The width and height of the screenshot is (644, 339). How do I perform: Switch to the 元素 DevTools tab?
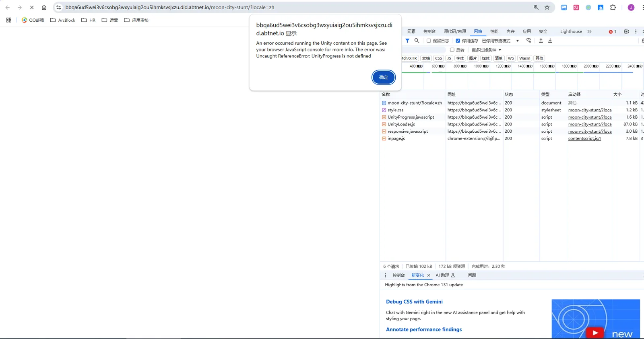point(411,31)
